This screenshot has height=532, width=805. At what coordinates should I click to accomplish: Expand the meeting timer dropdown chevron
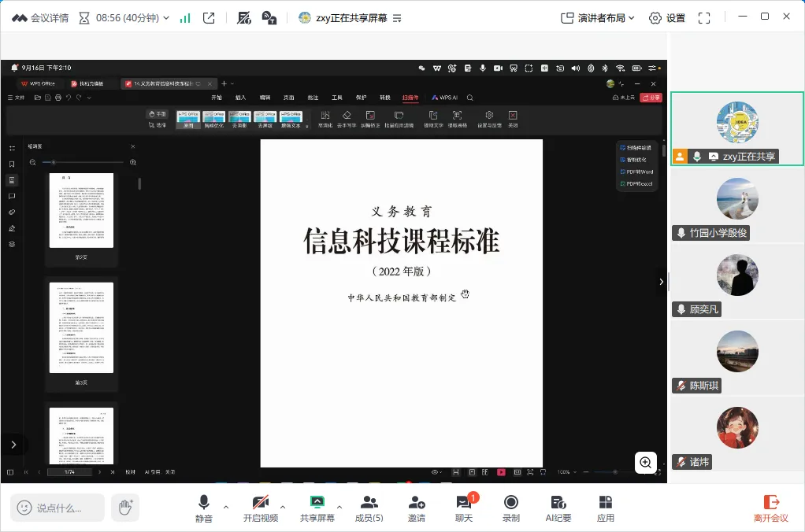166,18
